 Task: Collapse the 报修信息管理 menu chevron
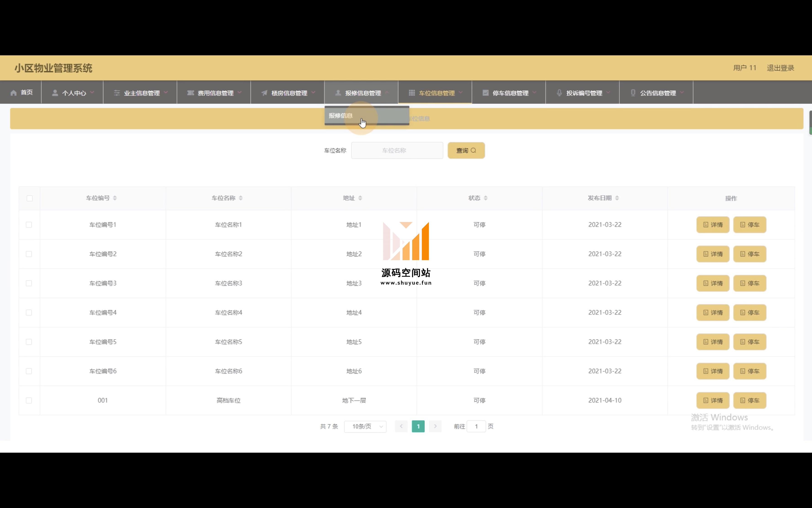(x=387, y=92)
